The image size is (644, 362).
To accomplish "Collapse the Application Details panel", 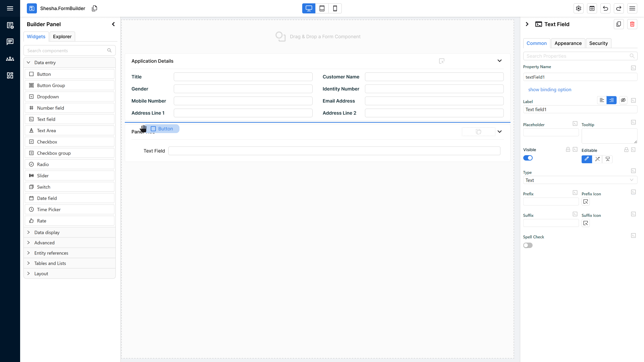I will point(499,61).
